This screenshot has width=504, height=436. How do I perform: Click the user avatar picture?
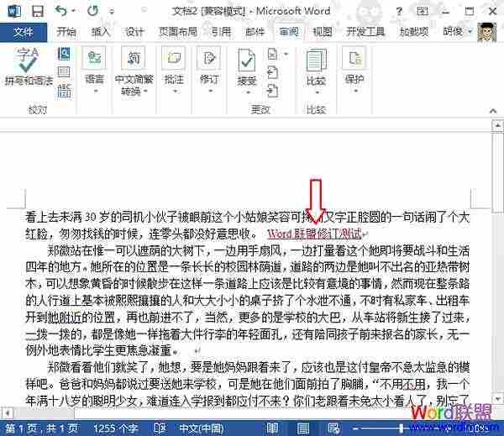tap(486, 32)
